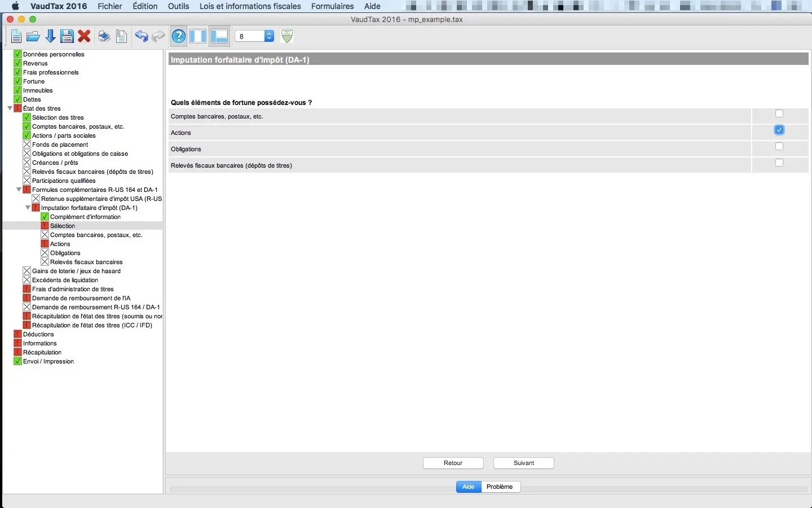This screenshot has height=508, width=812.
Task: Open Demande de remboursement de l'IA
Action: [x=81, y=298]
